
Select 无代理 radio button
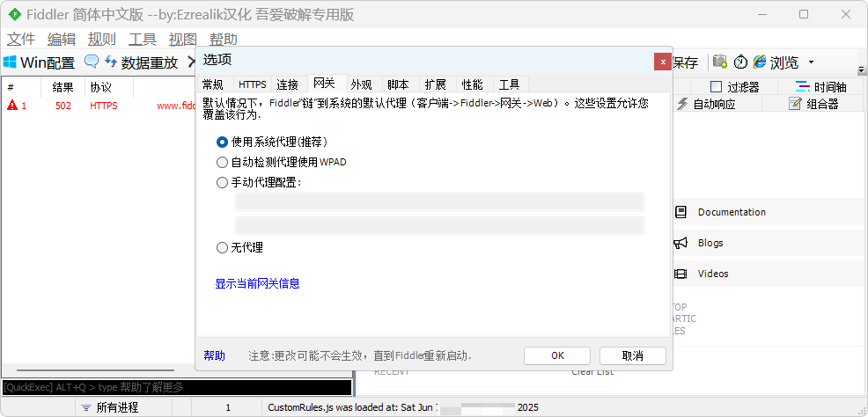222,248
